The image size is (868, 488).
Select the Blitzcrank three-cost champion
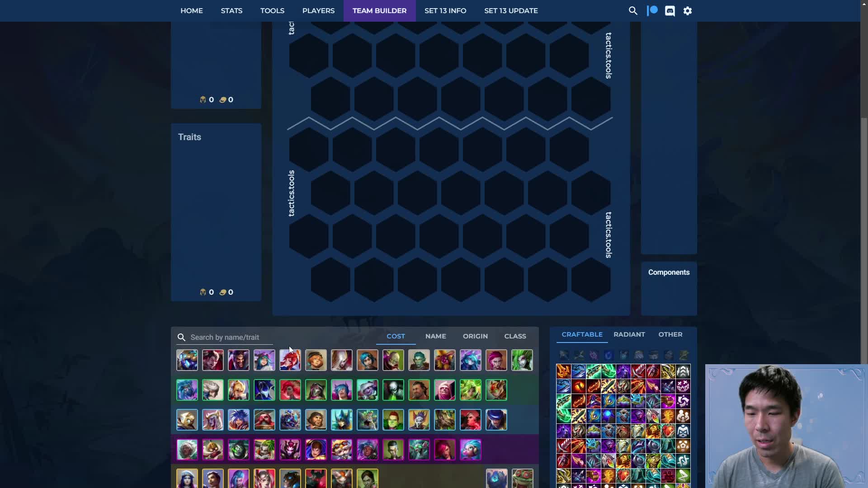click(187, 420)
